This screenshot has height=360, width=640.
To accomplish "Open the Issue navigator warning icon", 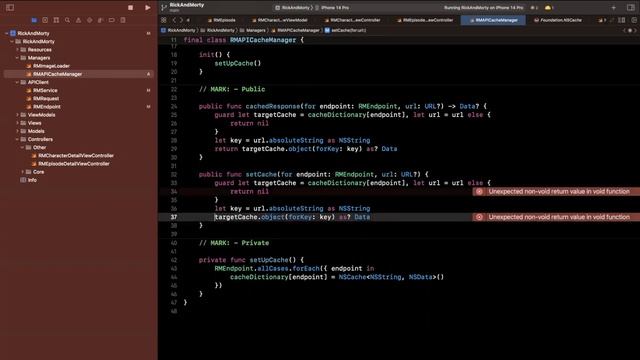I will pos(78,20).
